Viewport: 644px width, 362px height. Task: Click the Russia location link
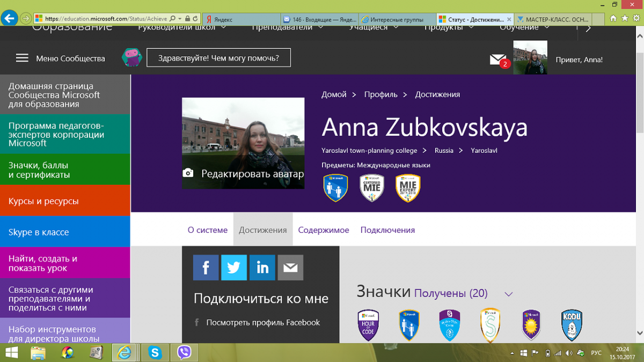[444, 151]
